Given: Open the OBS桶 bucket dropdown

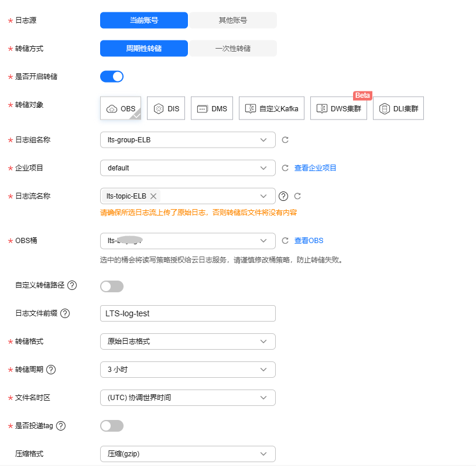Looking at the screenshot, I should (188, 241).
